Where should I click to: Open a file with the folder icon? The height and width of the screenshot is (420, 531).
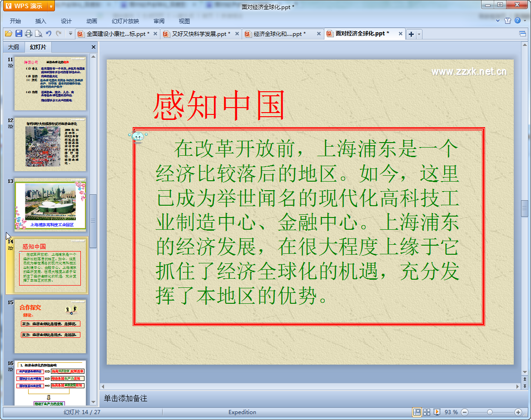click(x=9, y=34)
